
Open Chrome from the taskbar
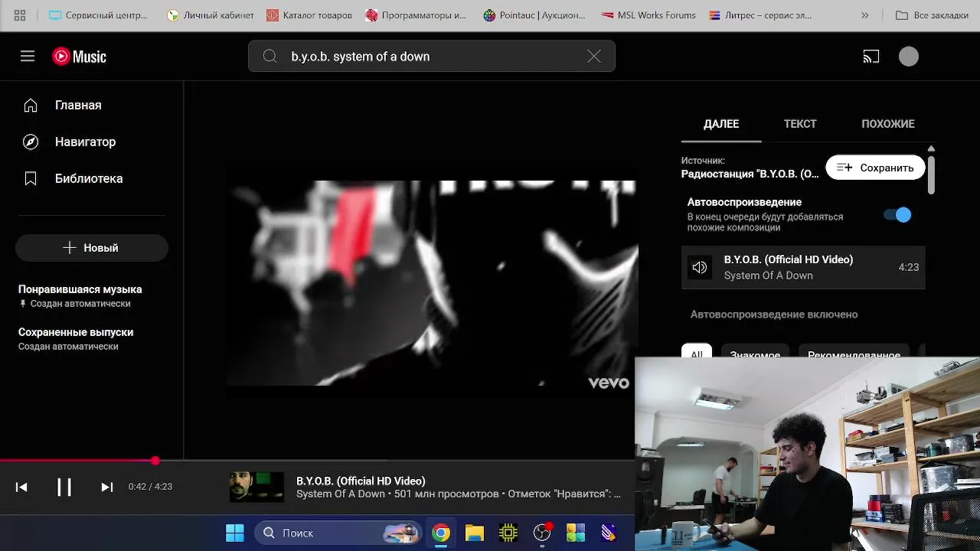click(441, 533)
